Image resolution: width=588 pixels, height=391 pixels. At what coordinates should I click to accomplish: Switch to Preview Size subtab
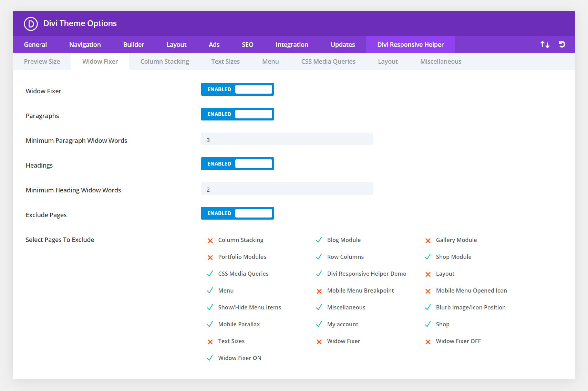click(42, 61)
